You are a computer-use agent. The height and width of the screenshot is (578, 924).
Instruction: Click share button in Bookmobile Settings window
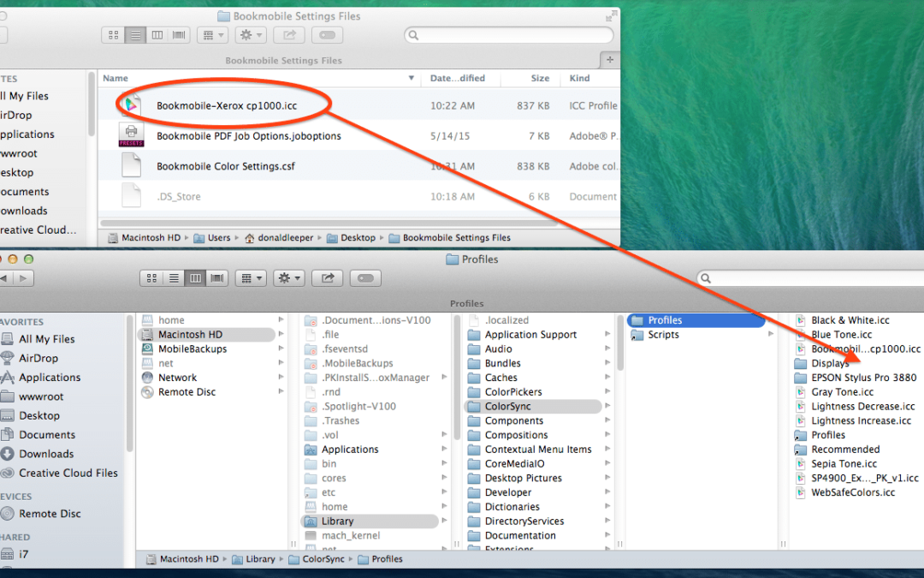tap(289, 35)
